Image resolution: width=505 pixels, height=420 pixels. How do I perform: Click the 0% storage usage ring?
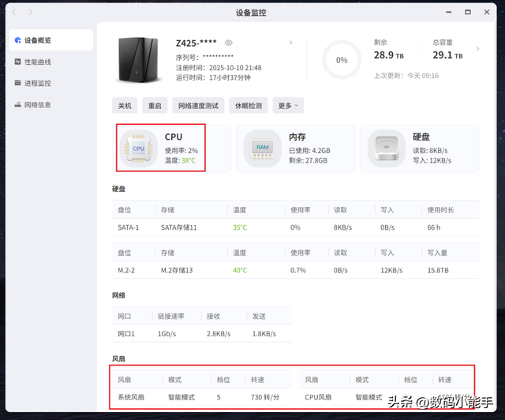(342, 60)
